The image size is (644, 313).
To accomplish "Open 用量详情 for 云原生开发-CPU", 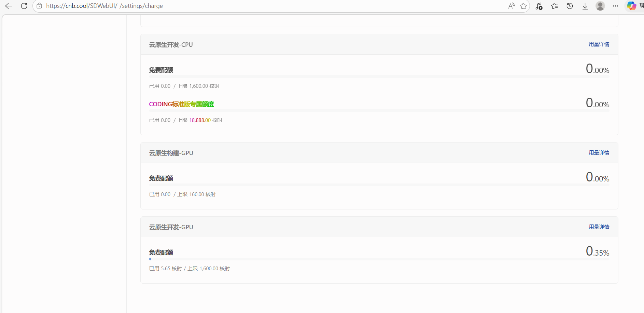I will click(x=599, y=44).
